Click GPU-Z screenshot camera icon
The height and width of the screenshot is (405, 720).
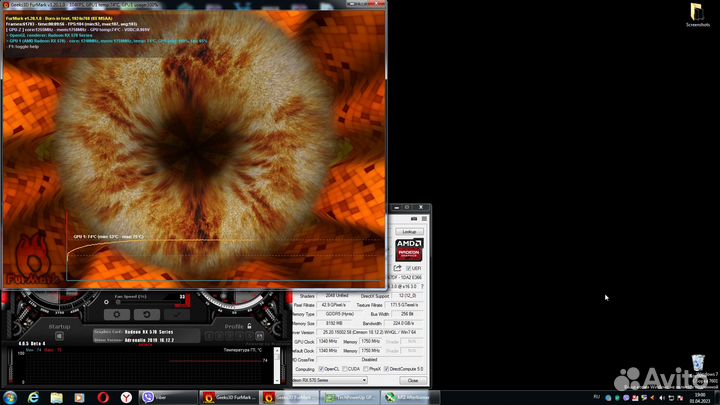coord(414,219)
